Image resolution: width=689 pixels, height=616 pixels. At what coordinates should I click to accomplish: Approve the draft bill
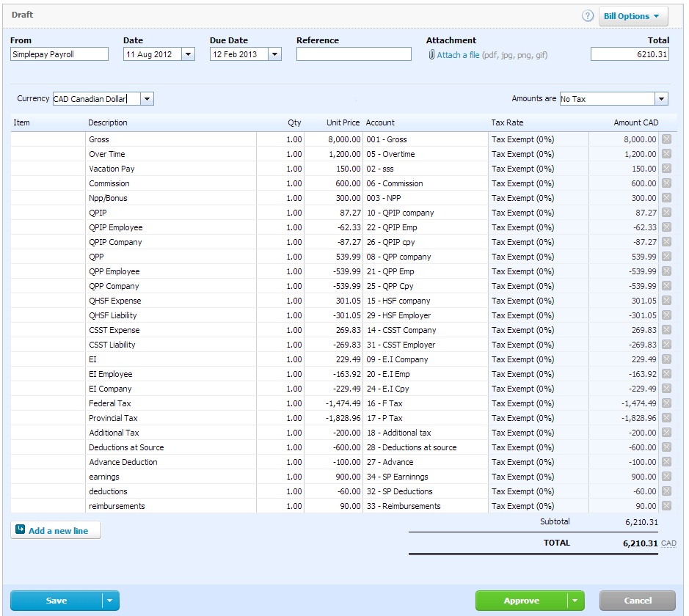point(522,601)
